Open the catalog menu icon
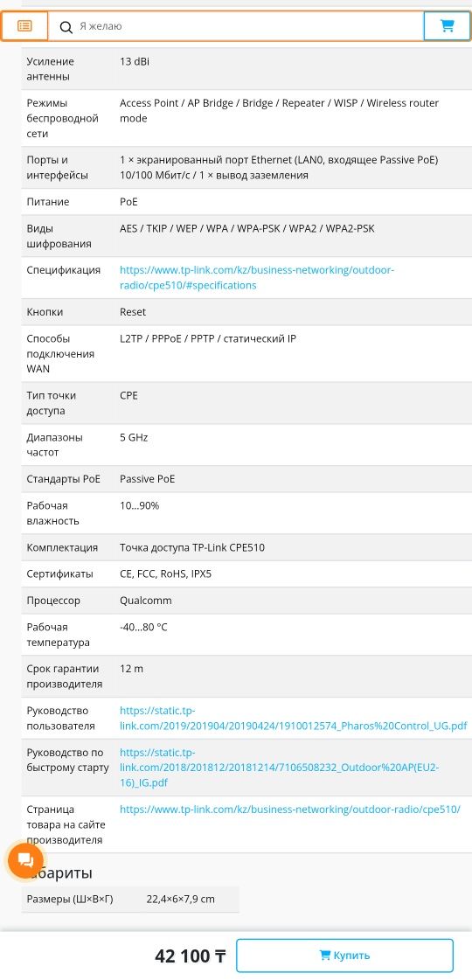 click(x=24, y=26)
